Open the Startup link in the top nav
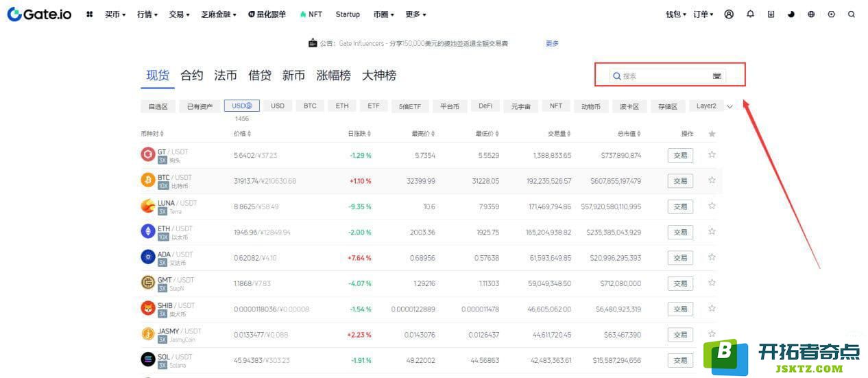The image size is (868, 378). tap(348, 14)
